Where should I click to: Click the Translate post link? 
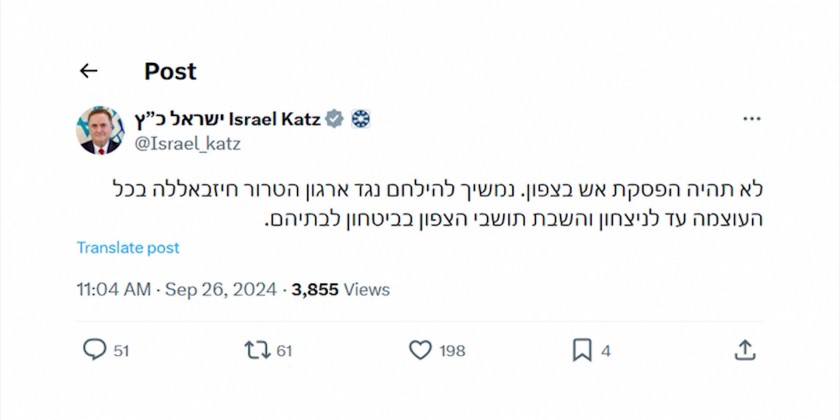128,248
